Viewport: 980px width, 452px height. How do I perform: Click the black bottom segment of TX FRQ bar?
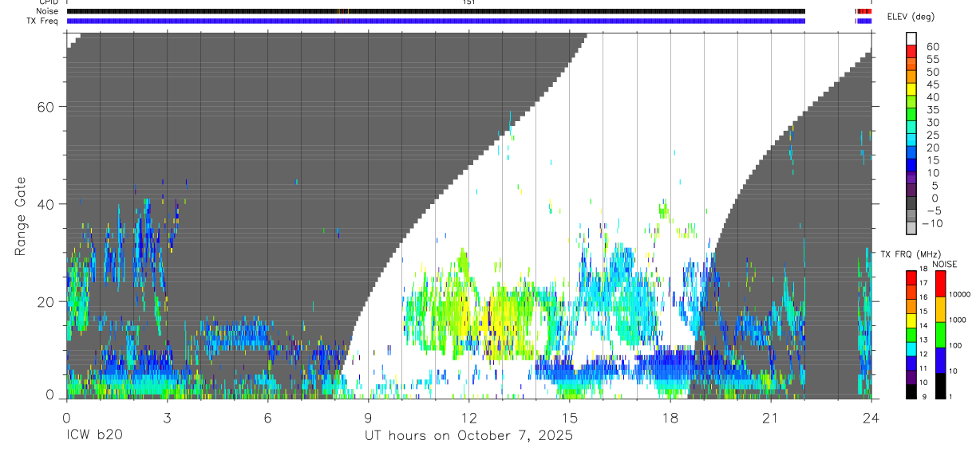911,391
